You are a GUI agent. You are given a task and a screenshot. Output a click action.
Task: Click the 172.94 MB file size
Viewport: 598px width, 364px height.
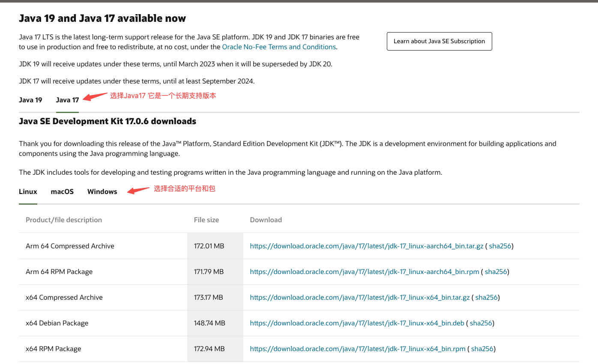click(209, 349)
